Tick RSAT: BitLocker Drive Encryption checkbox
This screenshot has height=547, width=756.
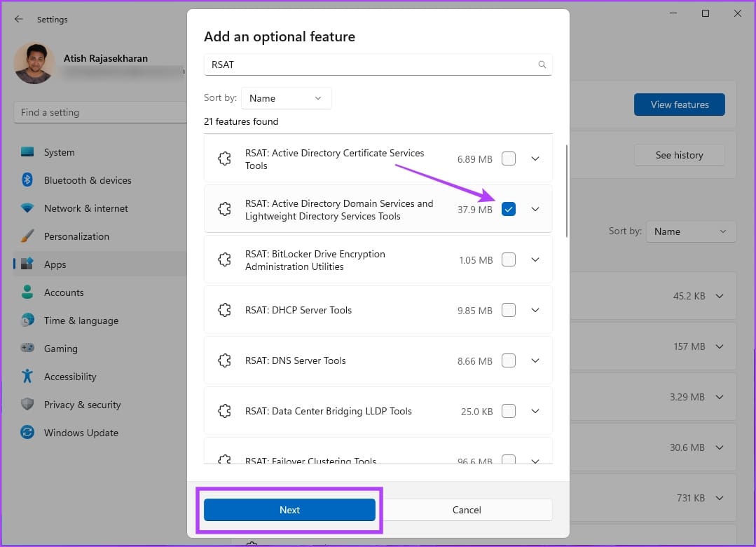509,259
